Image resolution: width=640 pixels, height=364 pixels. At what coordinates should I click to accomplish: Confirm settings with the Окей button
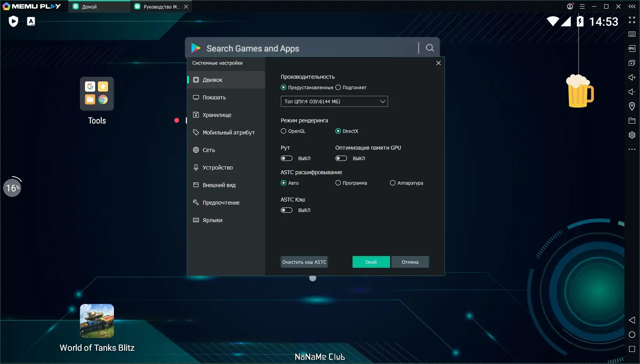pos(371,262)
